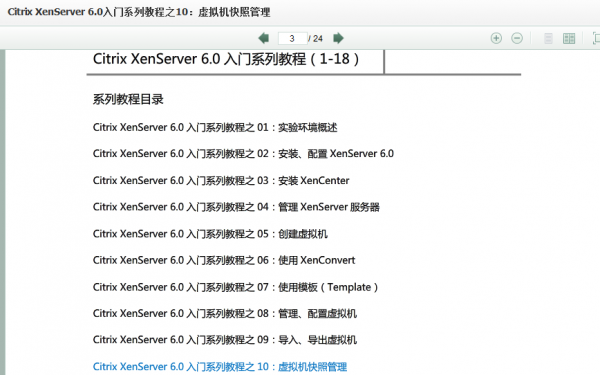Viewport: 600px width, 375px height.
Task: Switch to multi-page thumbnail view icon
Action: [569, 38]
